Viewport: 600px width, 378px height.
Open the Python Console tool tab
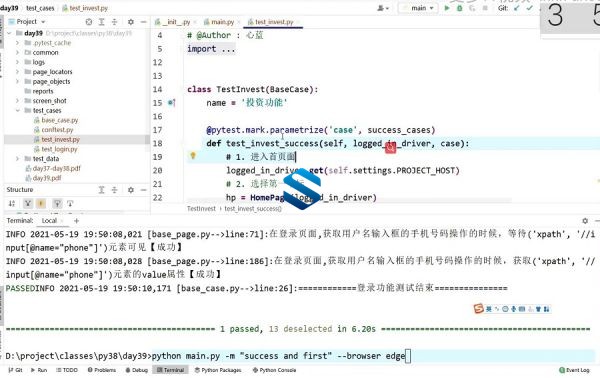pos(274,370)
